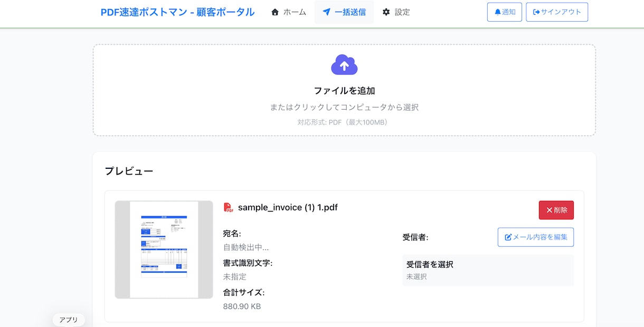Image resolution: width=644 pixels, height=327 pixels.
Task: Click the メール内容を編集 button
Action: click(536, 237)
